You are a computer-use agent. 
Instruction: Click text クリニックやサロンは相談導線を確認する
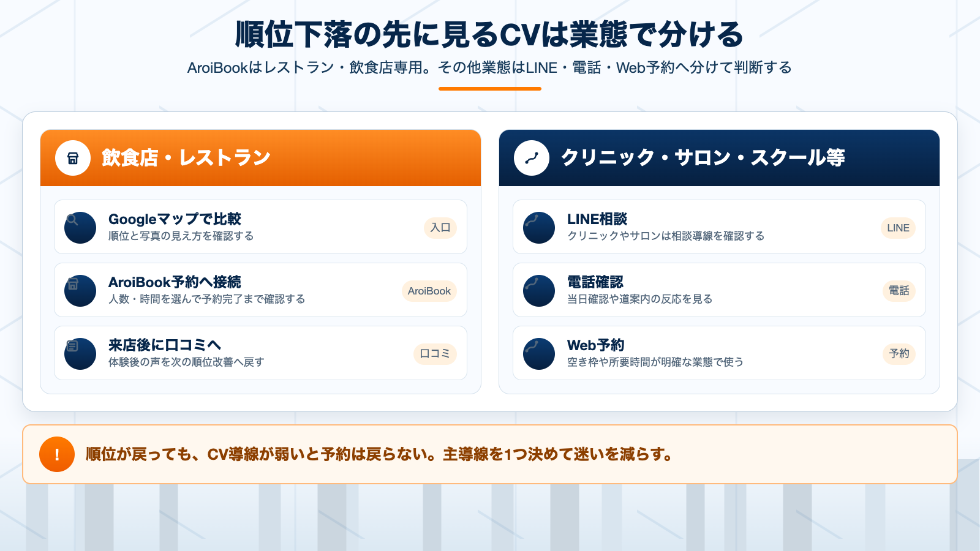666,236
